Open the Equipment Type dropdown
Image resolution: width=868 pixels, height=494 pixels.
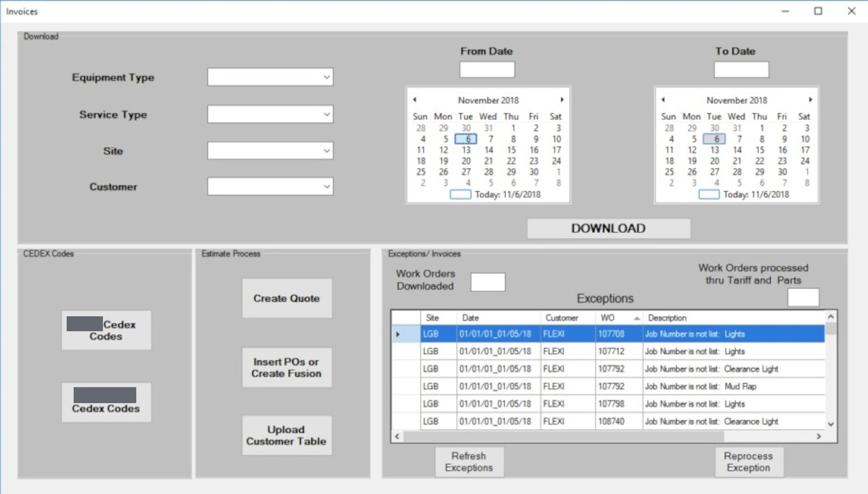326,77
